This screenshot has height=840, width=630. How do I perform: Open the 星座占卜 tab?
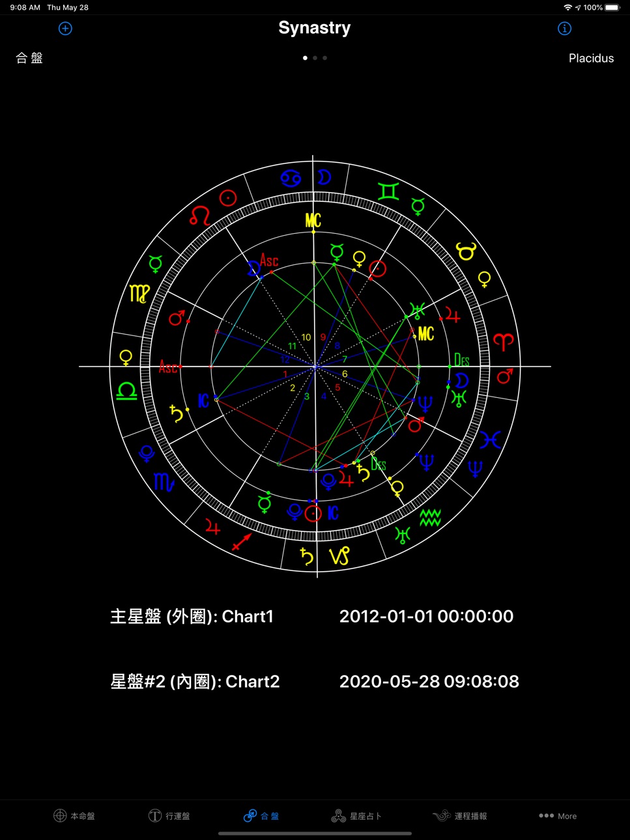click(356, 816)
